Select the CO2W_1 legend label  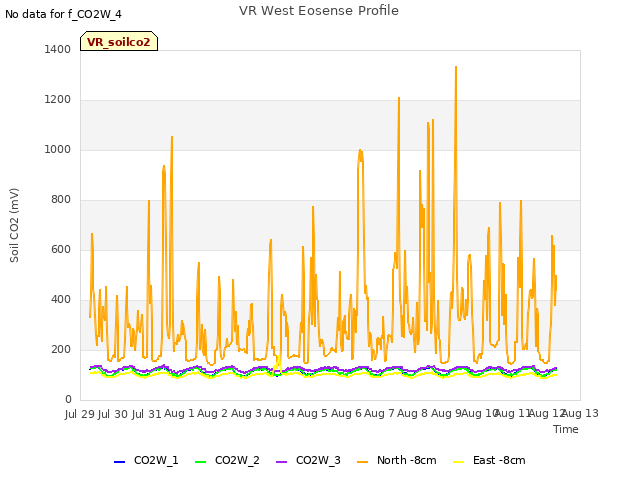pos(156,460)
